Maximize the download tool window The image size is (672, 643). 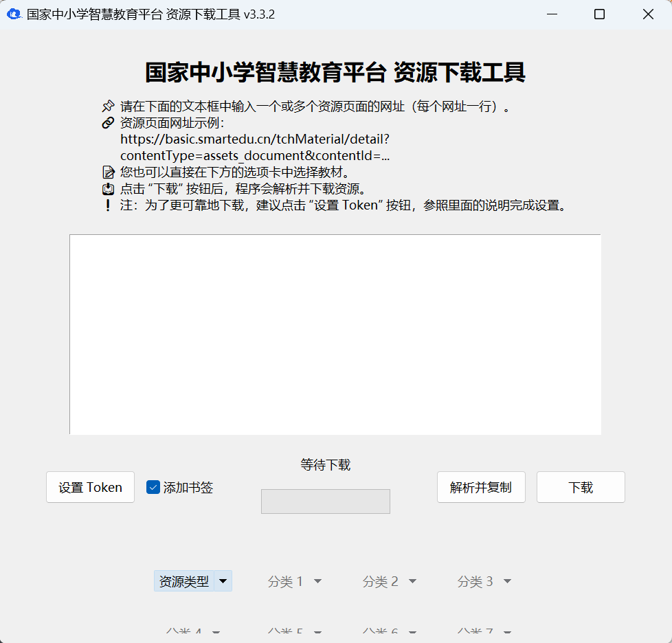(599, 14)
